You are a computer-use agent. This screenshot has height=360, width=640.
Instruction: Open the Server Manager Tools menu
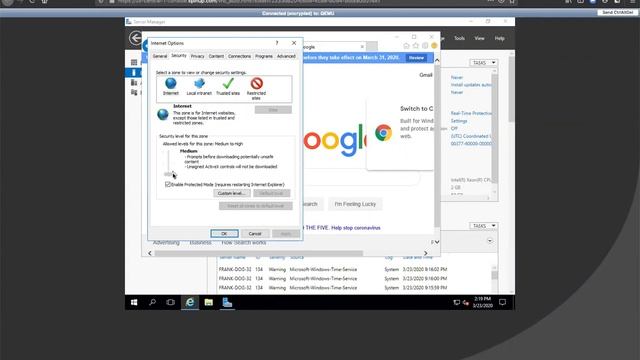coord(459,38)
